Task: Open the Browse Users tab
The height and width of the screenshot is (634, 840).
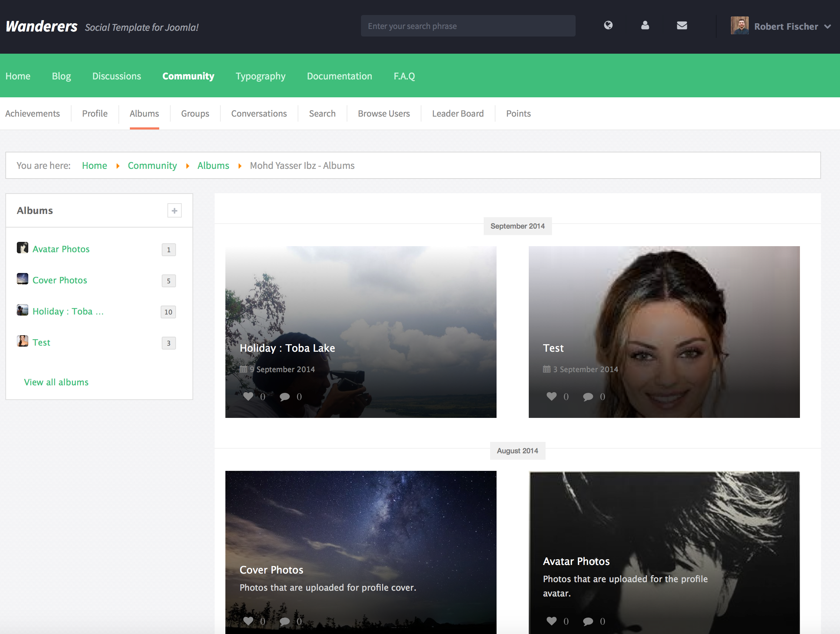Action: (384, 113)
